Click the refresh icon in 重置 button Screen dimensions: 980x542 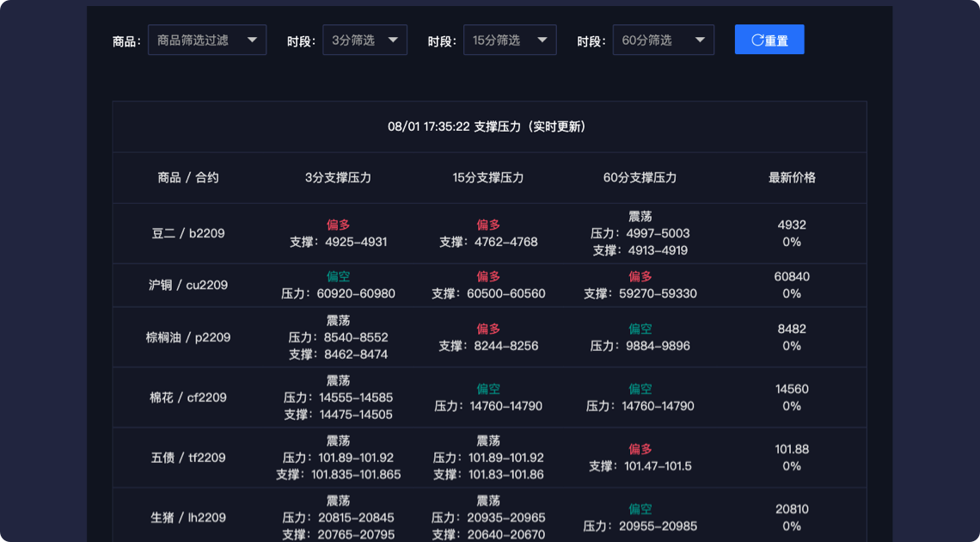coord(757,40)
